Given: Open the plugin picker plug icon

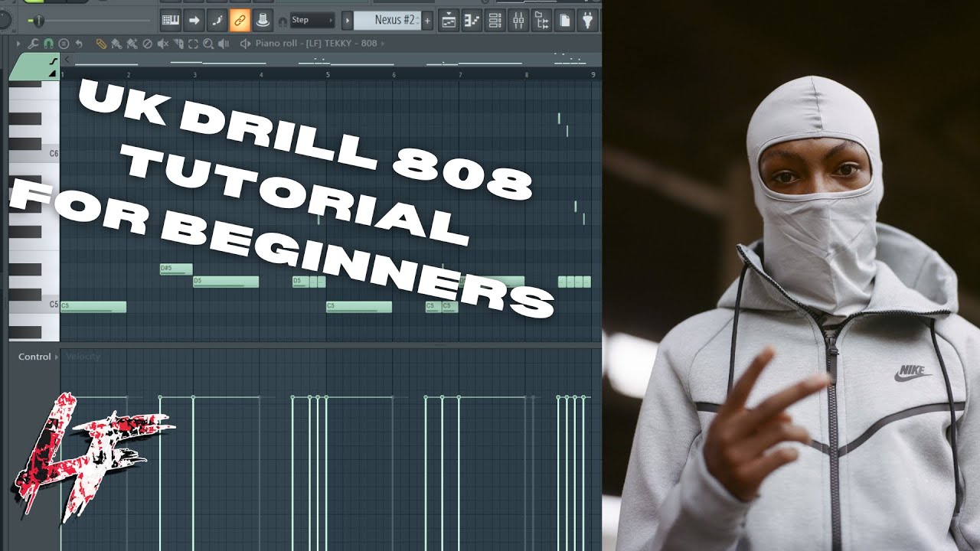Looking at the screenshot, I should click(x=588, y=21).
